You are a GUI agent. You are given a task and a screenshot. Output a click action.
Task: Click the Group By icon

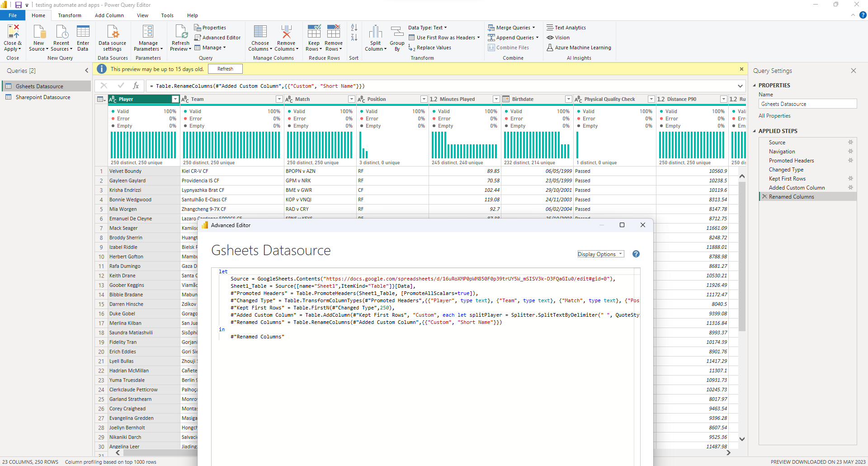point(397,32)
